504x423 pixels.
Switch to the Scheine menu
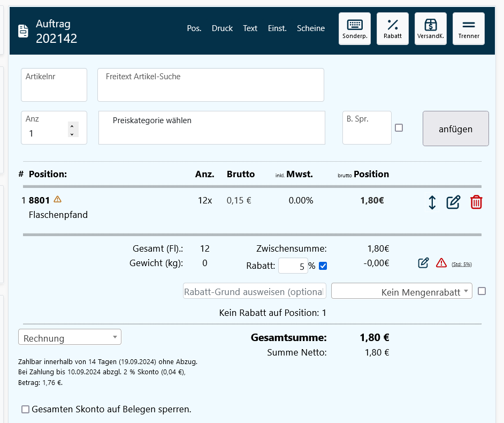pyautogui.click(x=311, y=28)
